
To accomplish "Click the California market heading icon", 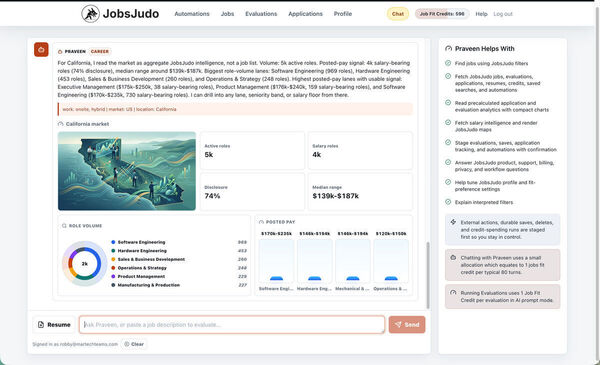I will (60, 124).
